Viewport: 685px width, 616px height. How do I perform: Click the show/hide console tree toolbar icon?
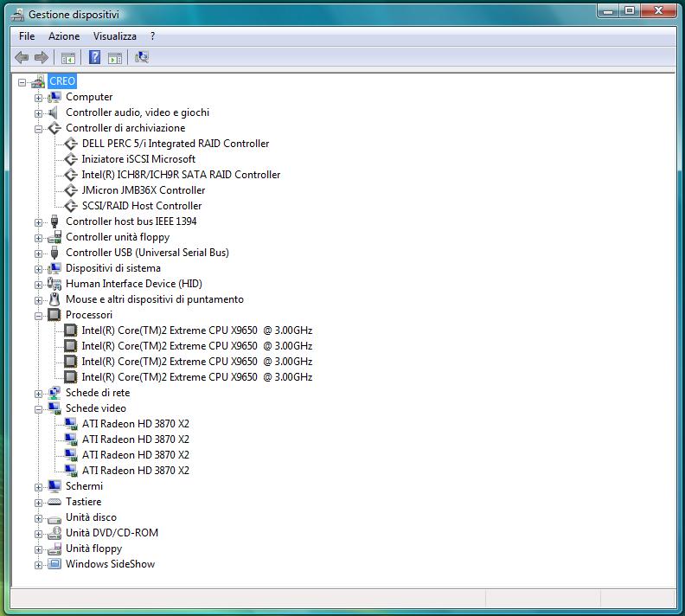click(x=68, y=58)
